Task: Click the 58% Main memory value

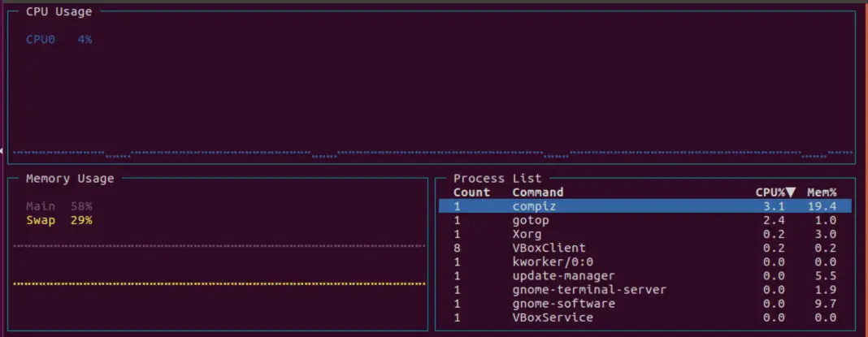Action: tap(81, 206)
